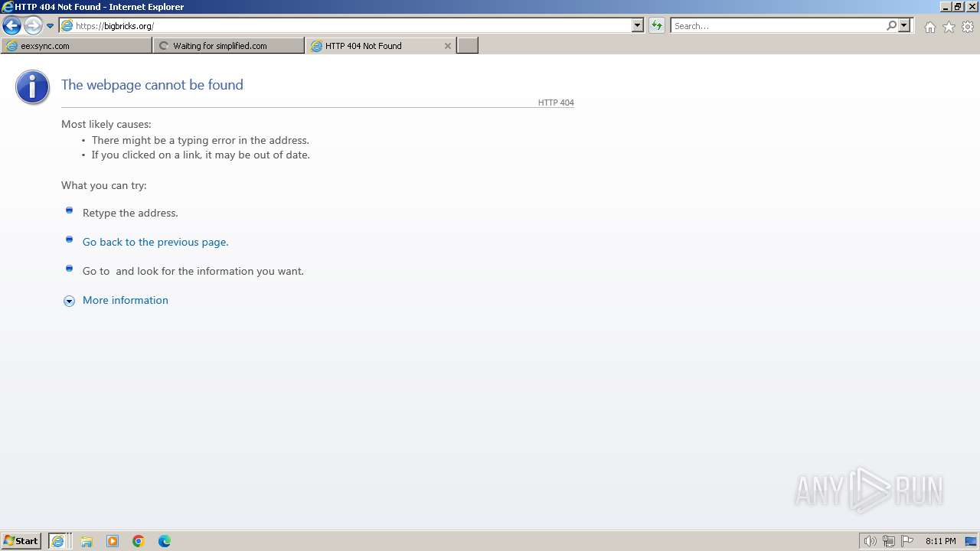The height and width of the screenshot is (551, 980).
Task: Click the Refresh page icon
Action: tap(656, 25)
